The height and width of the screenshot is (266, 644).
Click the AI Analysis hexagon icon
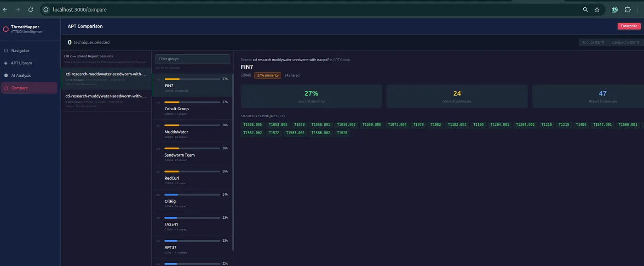6,75
